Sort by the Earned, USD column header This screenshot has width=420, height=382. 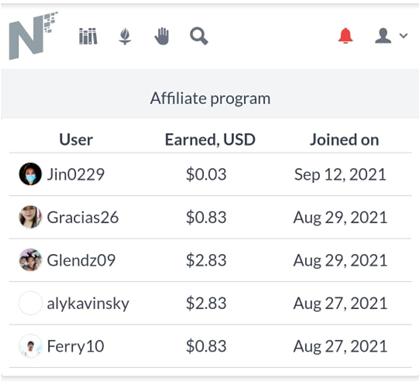point(210,140)
